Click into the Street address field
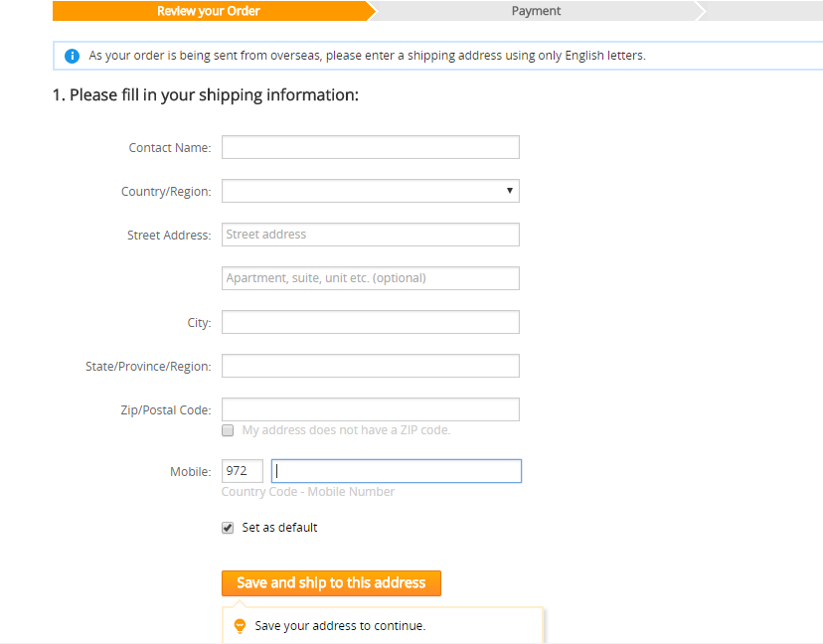This screenshot has height=644, width=823. pyautogui.click(x=370, y=235)
